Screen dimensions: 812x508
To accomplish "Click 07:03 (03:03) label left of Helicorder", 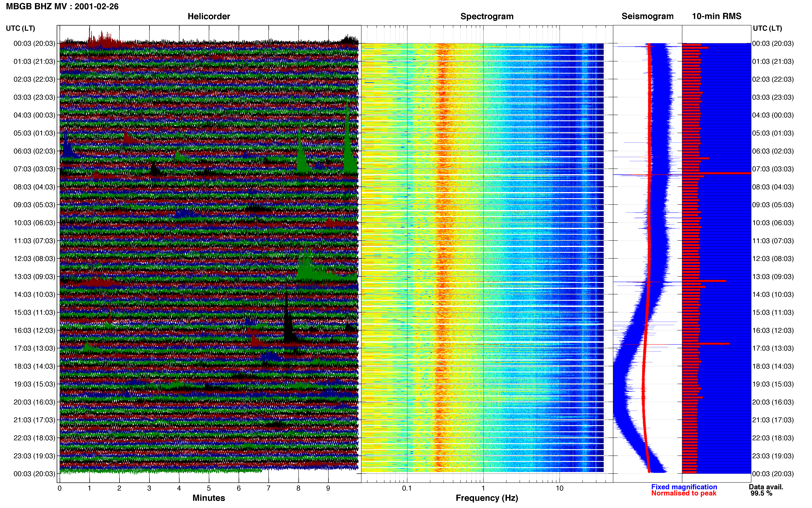I will (x=34, y=169).
